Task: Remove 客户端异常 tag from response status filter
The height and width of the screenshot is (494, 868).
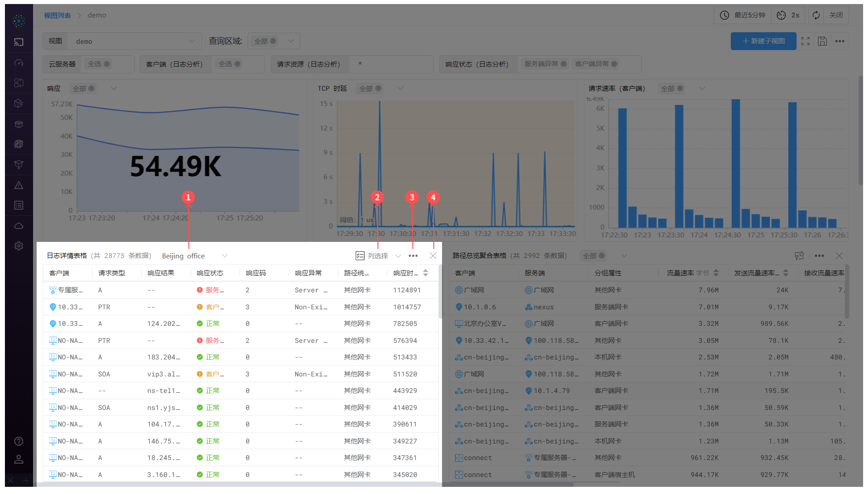Action: pos(614,64)
